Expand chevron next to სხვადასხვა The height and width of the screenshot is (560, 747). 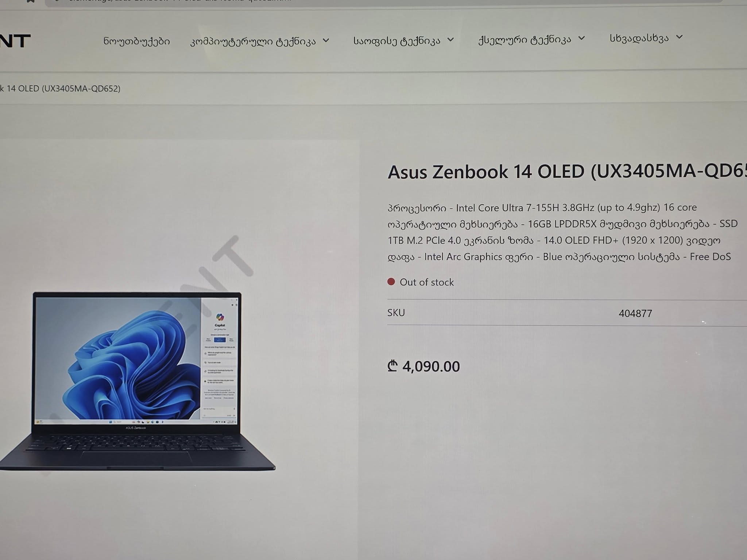(679, 37)
